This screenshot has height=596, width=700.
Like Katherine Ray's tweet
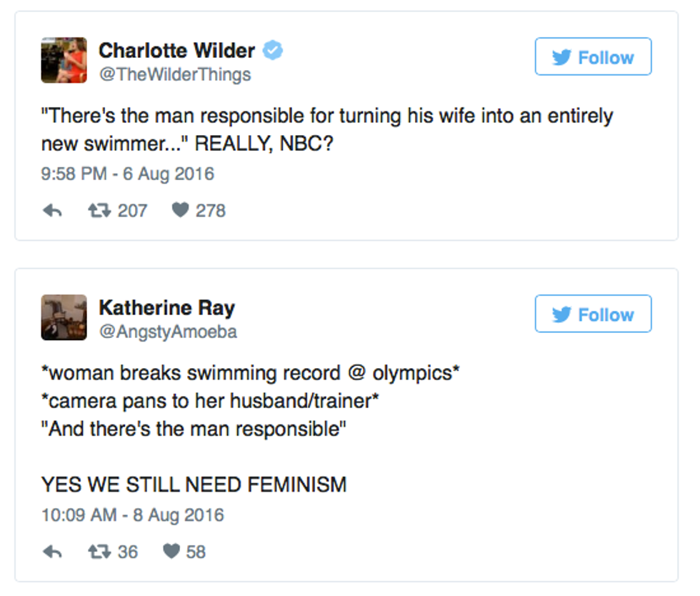click(x=171, y=552)
